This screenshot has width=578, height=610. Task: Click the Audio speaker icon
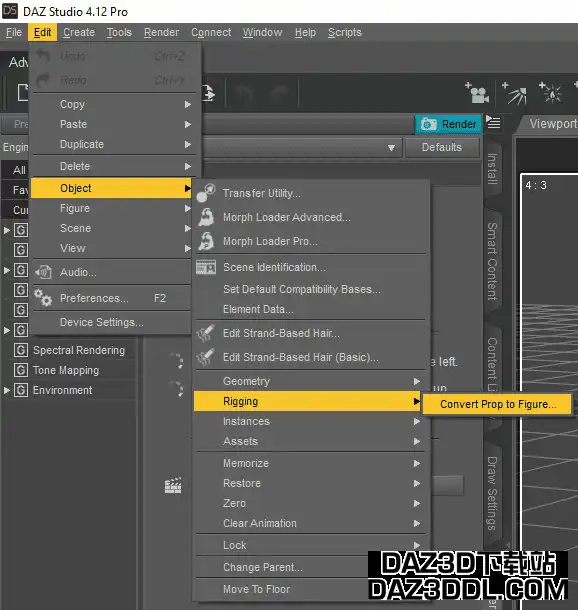pyautogui.click(x=43, y=272)
